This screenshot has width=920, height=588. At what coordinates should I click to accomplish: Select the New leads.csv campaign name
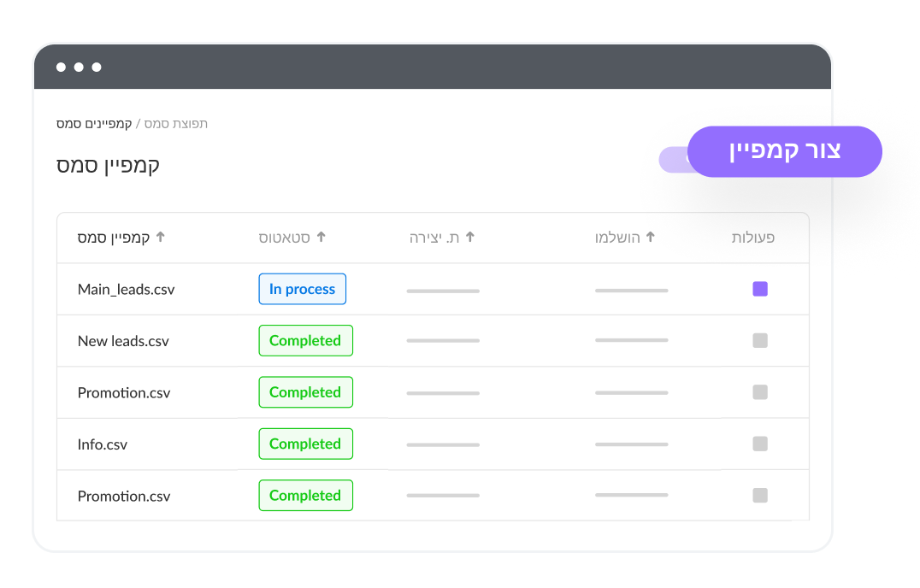coord(123,341)
